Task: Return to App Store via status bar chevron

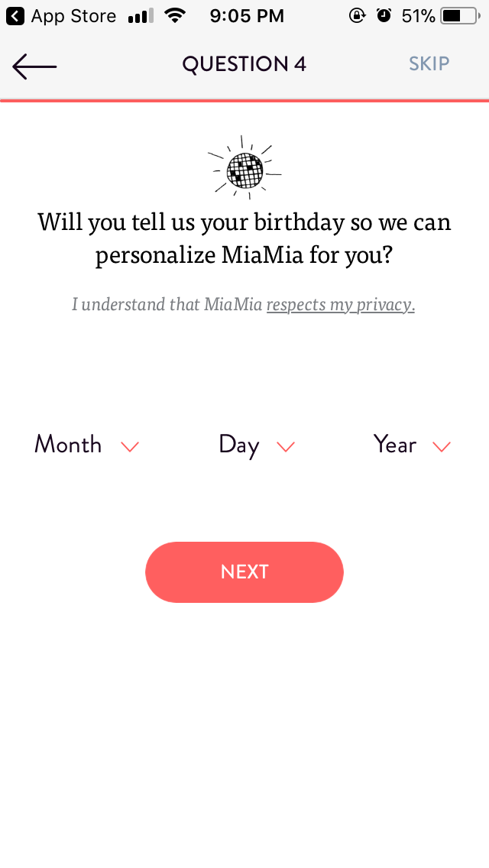Action: click(x=15, y=15)
